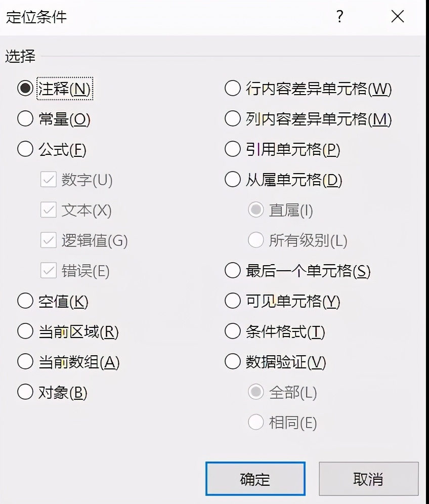Select the 注释 radio button
This screenshot has height=504, width=429.
(25, 89)
